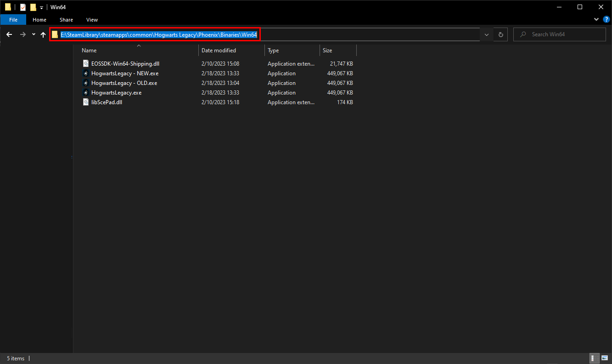This screenshot has height=364, width=612.
Task: Go up one folder level
Action: pos(43,34)
